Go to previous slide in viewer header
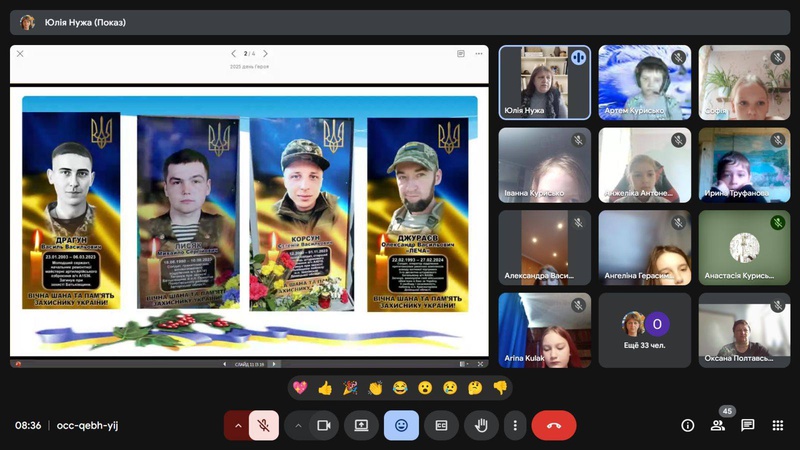Screen dimensions: 800x450 tap(234, 54)
